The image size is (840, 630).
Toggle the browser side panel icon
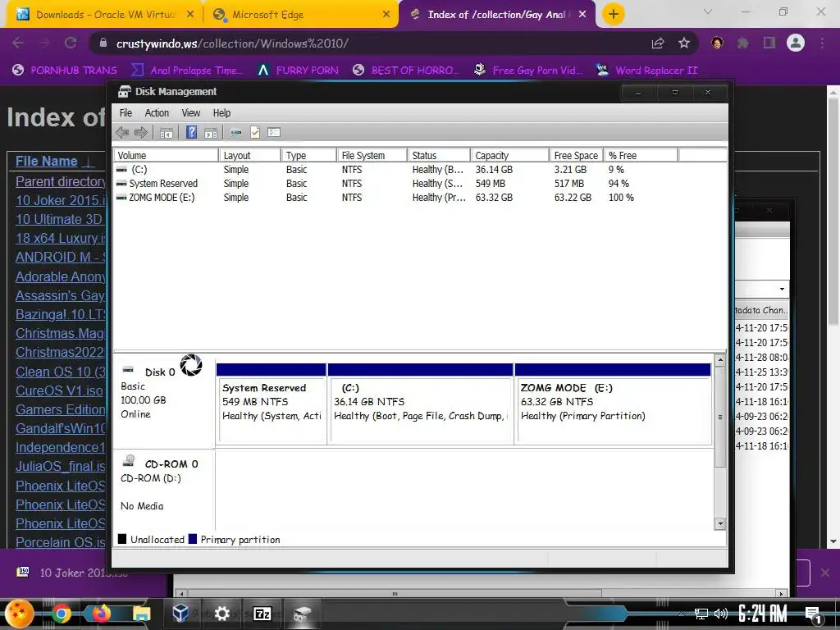[x=769, y=43]
